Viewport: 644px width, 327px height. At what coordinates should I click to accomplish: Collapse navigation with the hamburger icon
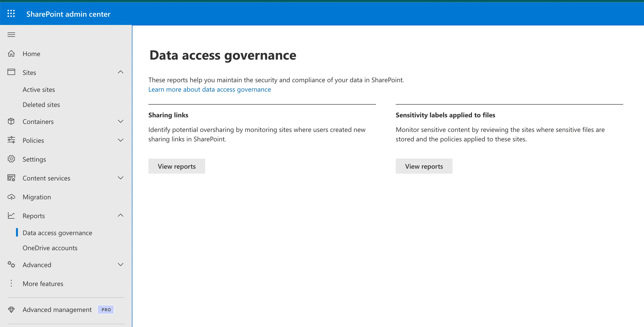[11, 34]
